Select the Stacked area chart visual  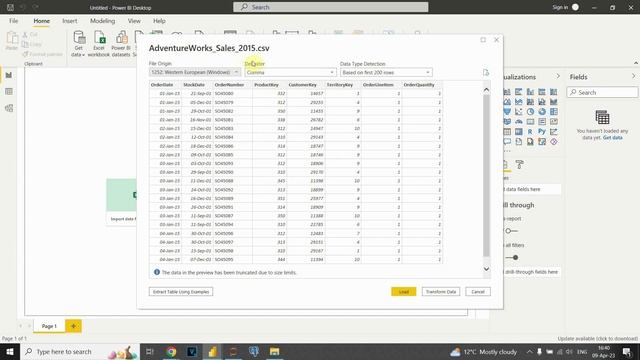tap(518, 102)
